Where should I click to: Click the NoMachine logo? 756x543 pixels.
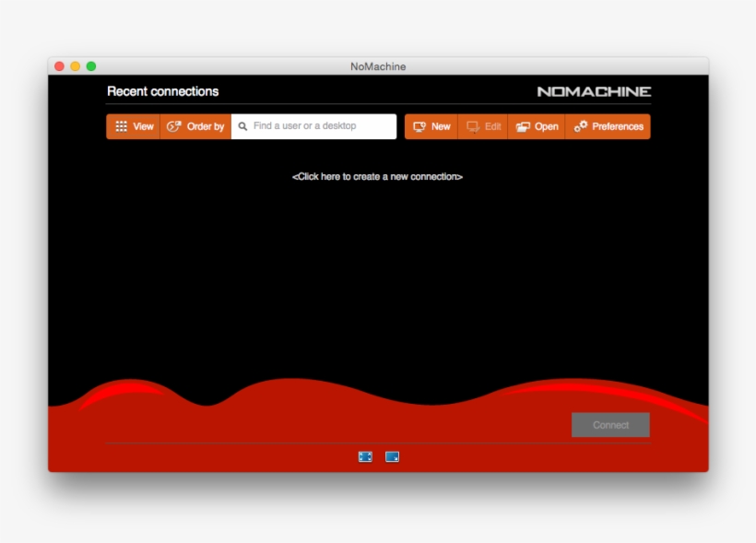[x=594, y=91]
